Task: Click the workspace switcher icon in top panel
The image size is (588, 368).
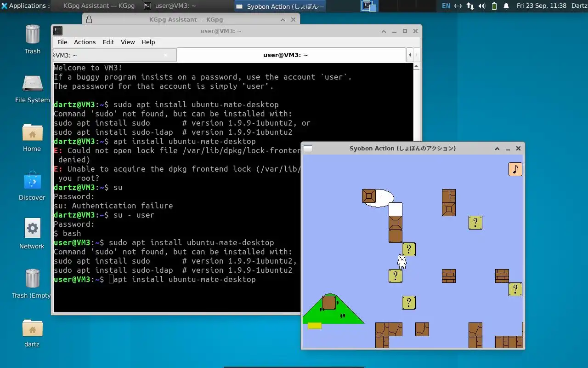Action: [369, 6]
